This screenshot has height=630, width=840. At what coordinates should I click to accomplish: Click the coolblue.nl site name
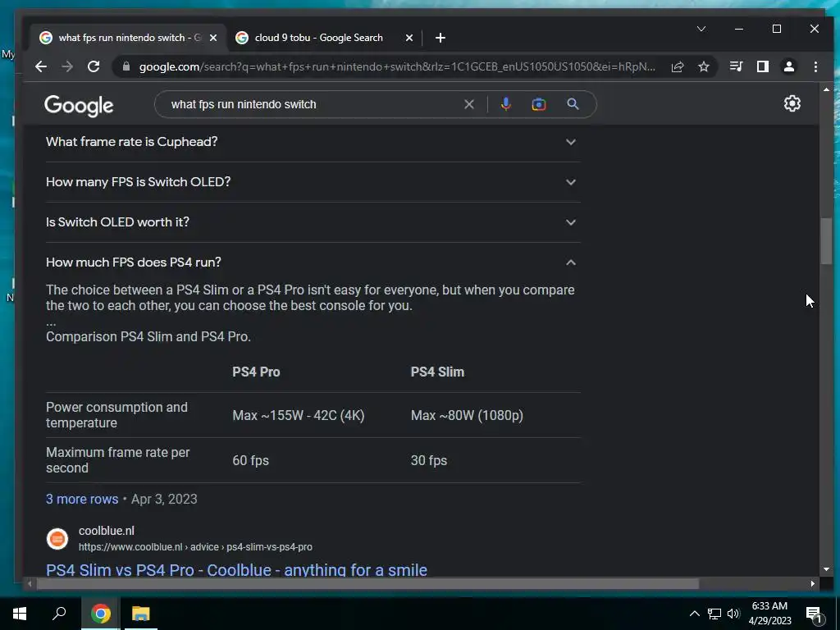click(x=107, y=531)
